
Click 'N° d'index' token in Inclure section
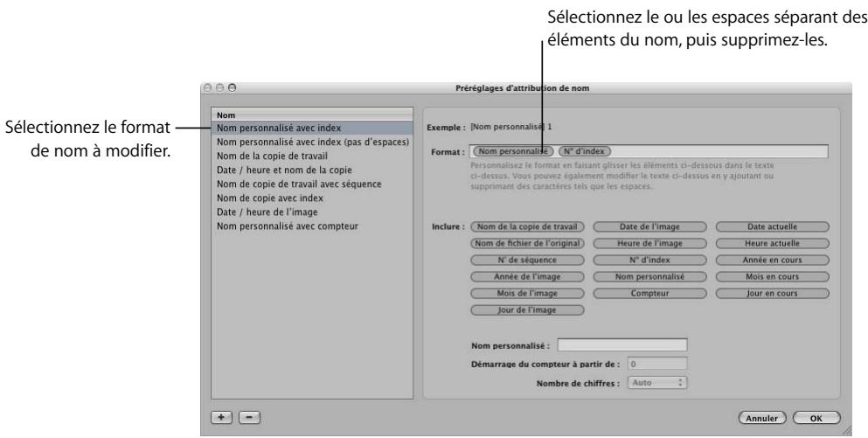tap(649, 260)
